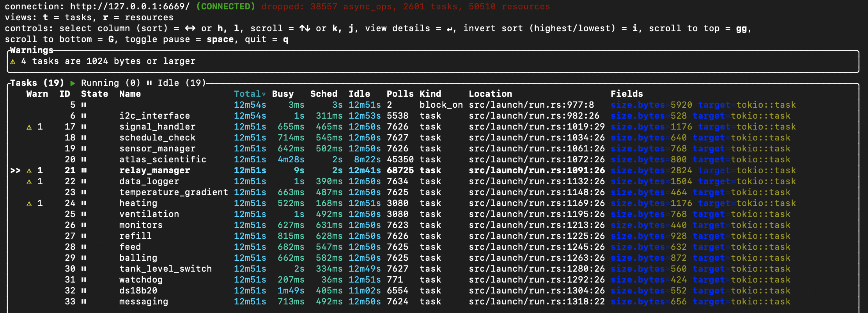Select the refill task name
Viewport: 868px width, 313px height.
[x=135, y=236]
